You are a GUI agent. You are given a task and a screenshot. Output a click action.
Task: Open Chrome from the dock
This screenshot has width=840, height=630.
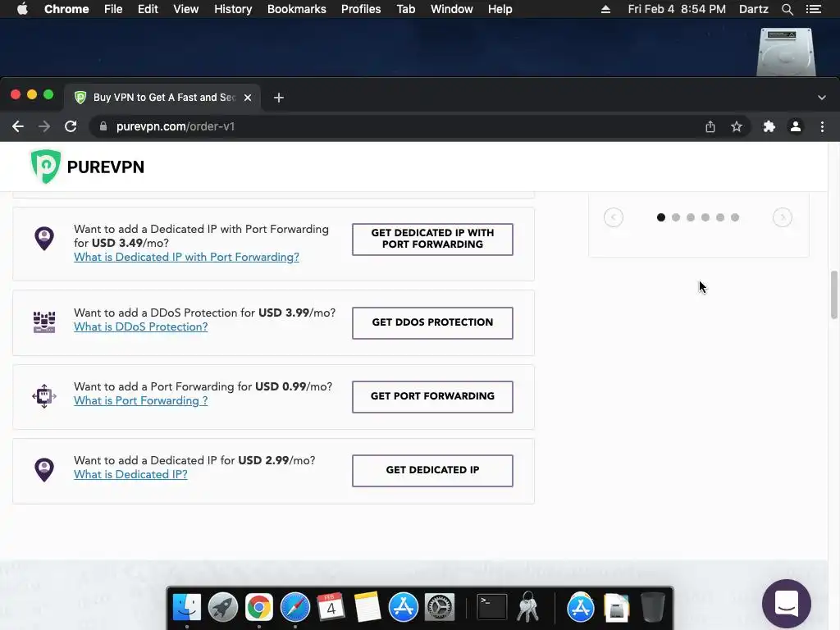click(258, 607)
